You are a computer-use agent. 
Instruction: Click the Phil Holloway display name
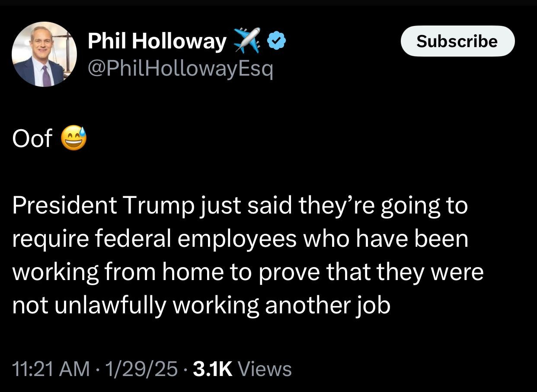[x=157, y=40]
